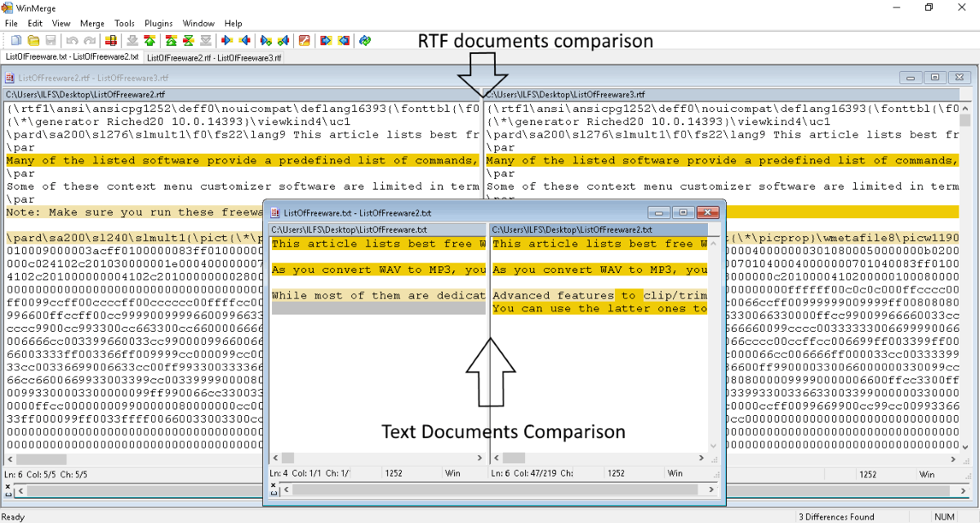Click the document icon in the ListOfFreeware2.rtf window title
The width and height of the screenshot is (980, 523).
coord(10,78)
